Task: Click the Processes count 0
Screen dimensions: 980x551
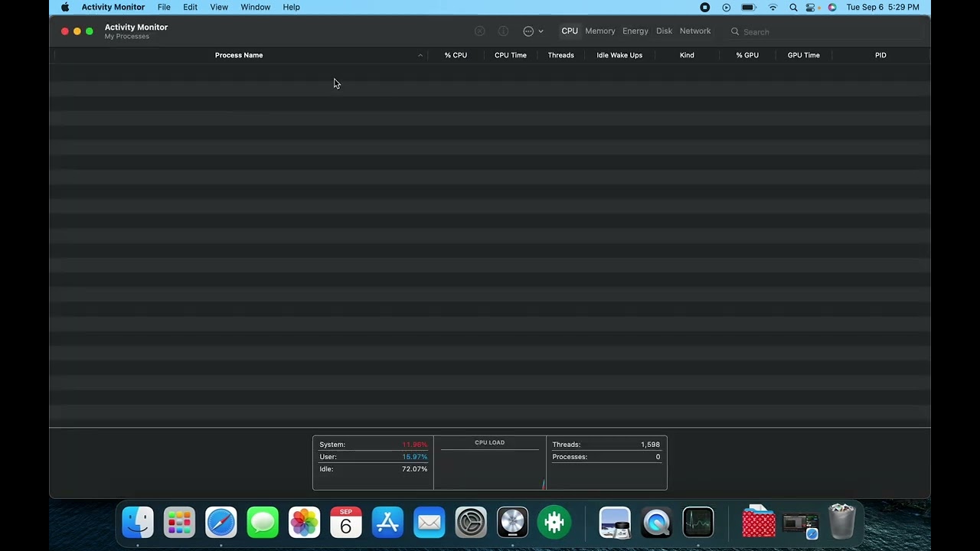Action: [x=658, y=457]
